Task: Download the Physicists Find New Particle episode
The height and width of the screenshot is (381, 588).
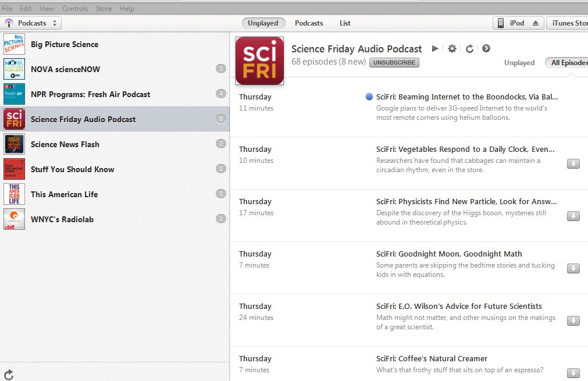Action: pyautogui.click(x=573, y=216)
